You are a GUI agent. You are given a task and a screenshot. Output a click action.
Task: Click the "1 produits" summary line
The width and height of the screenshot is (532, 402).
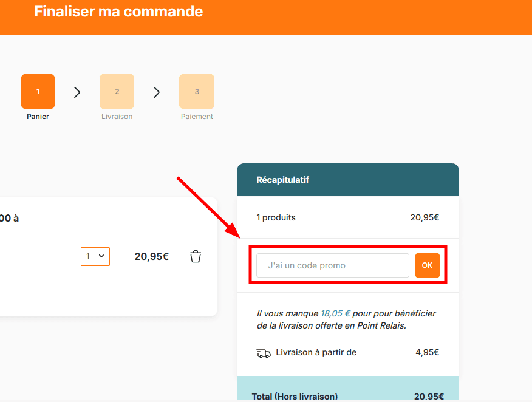click(276, 217)
